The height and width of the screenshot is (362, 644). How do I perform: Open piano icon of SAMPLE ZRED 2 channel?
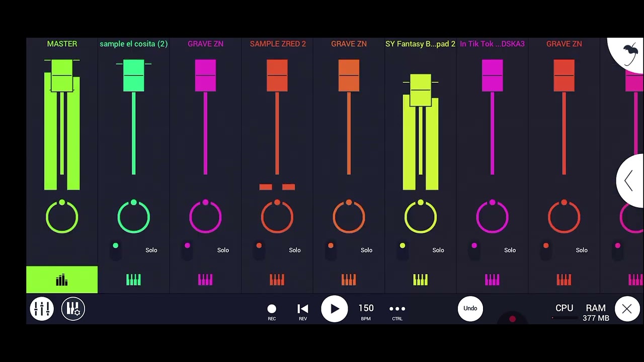(277, 280)
